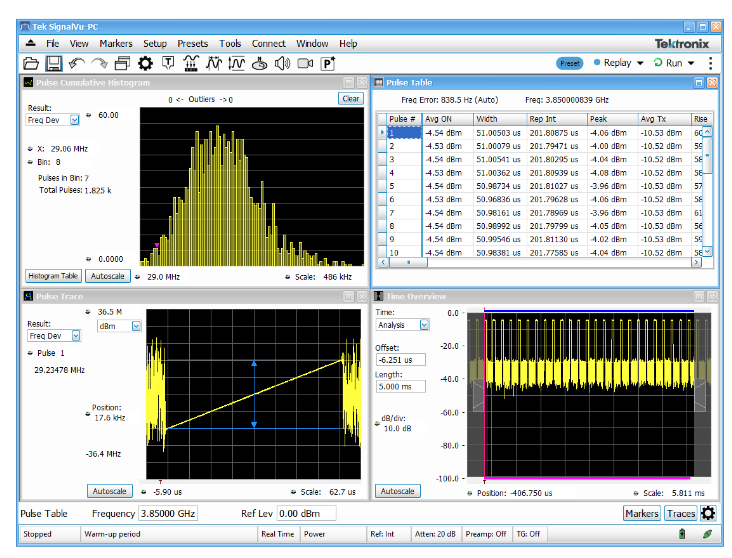The height and width of the screenshot is (558, 732).
Task: Click the Analysis waveform toolbar icon
Action: [214, 63]
